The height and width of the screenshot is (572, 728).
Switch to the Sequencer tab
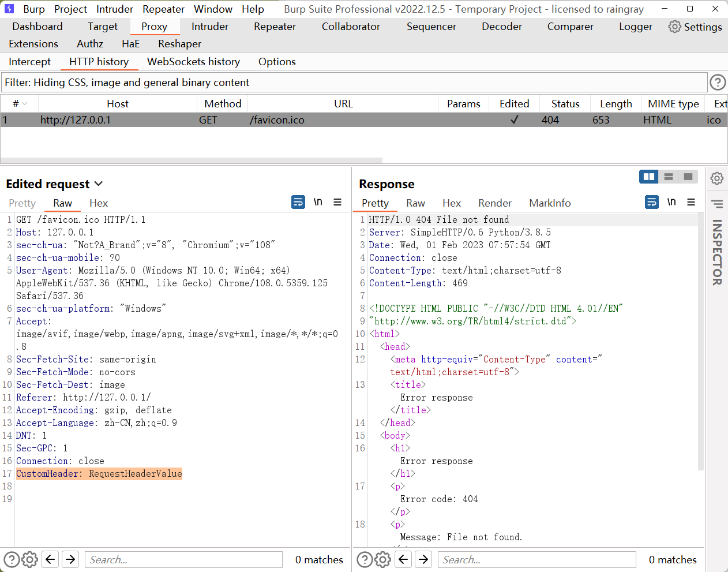coord(431,27)
